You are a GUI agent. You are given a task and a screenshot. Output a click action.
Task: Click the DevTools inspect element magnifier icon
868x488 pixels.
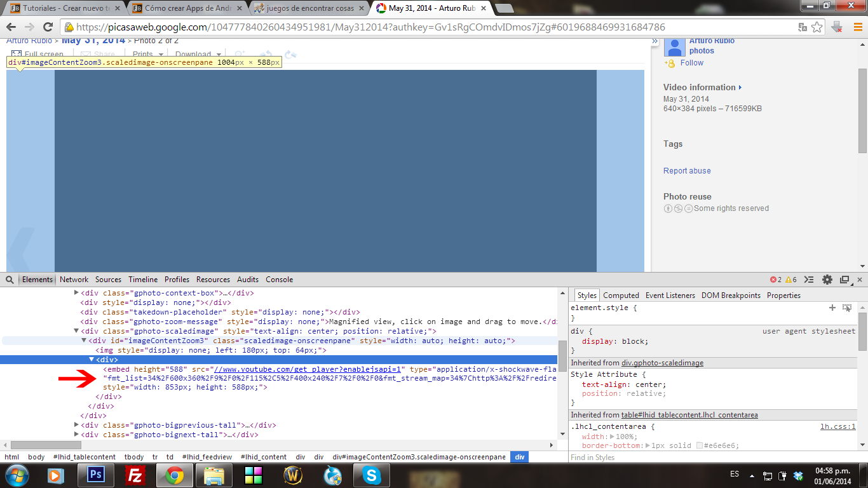click(x=10, y=280)
